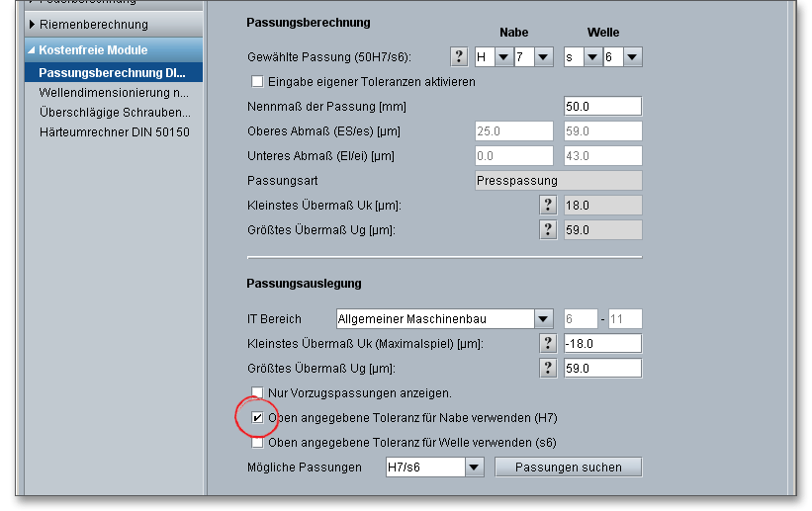The width and height of the screenshot is (812, 511).
Task: Expand Riemenberechnung section
Action: tap(94, 24)
